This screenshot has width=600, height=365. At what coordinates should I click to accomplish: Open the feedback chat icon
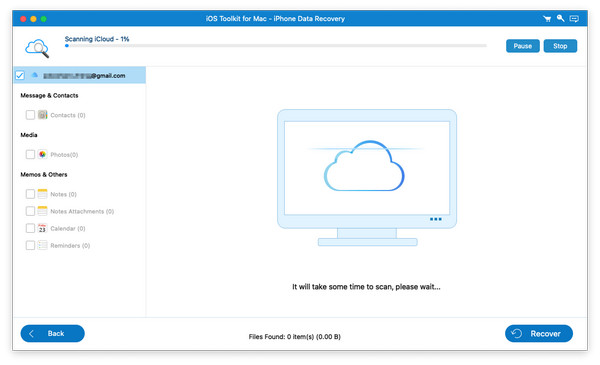click(x=574, y=18)
